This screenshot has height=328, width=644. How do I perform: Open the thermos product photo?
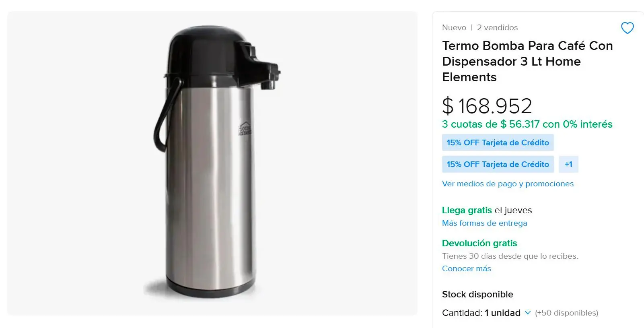click(212, 163)
